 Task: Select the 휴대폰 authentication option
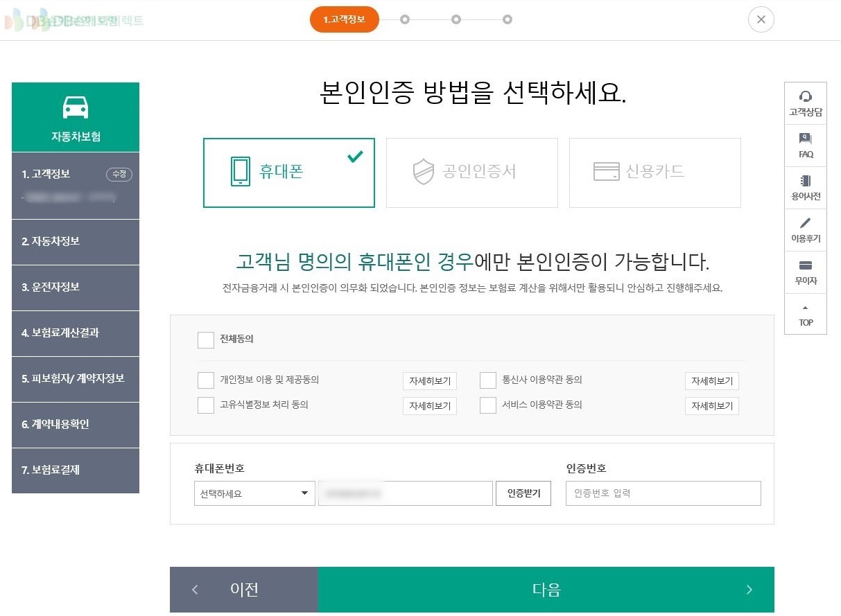click(289, 173)
